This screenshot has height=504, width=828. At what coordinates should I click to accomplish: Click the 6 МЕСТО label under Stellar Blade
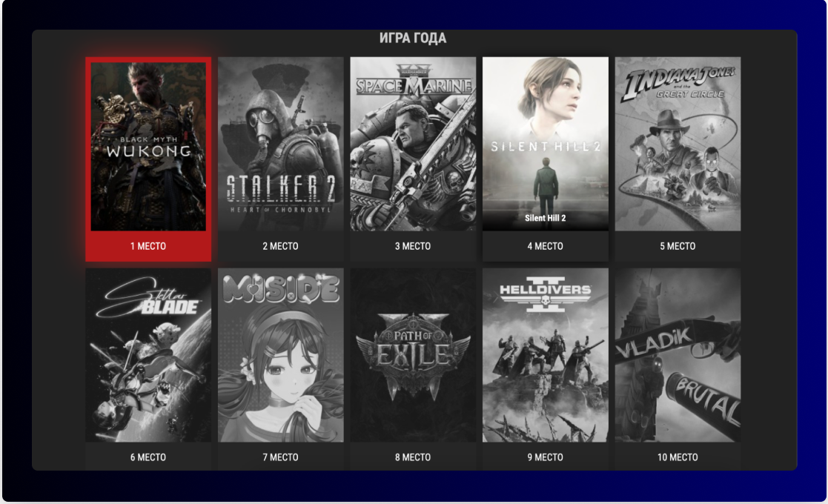(148, 457)
